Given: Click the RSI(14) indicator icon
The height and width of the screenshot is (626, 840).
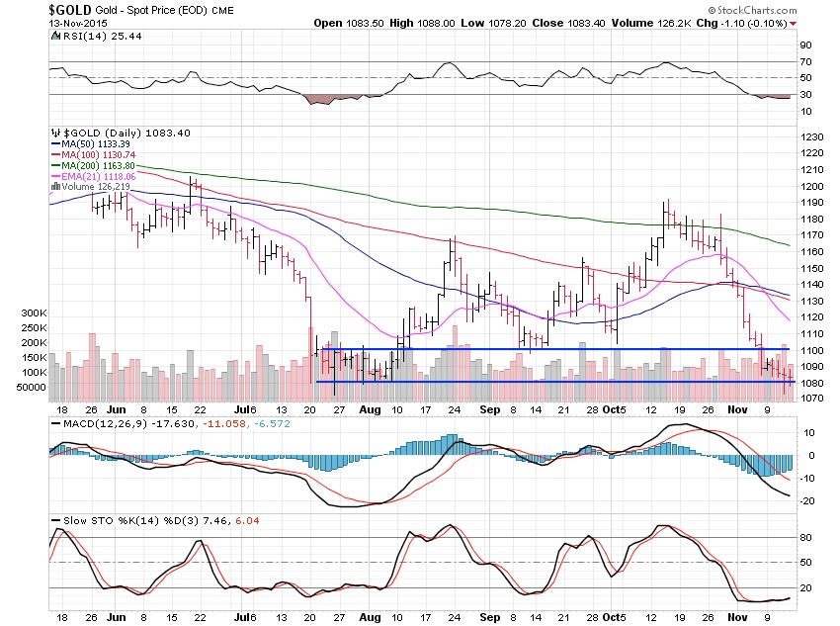Looking at the screenshot, I should 55,36.
